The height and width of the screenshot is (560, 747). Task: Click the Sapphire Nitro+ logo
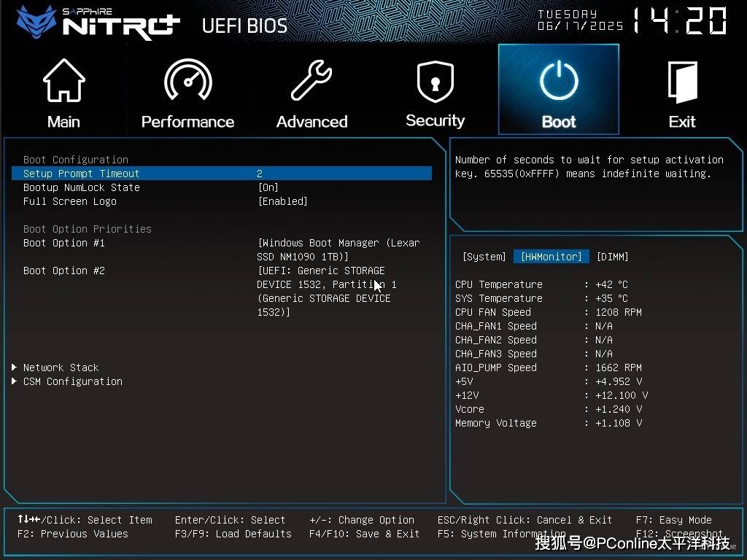pos(98,22)
